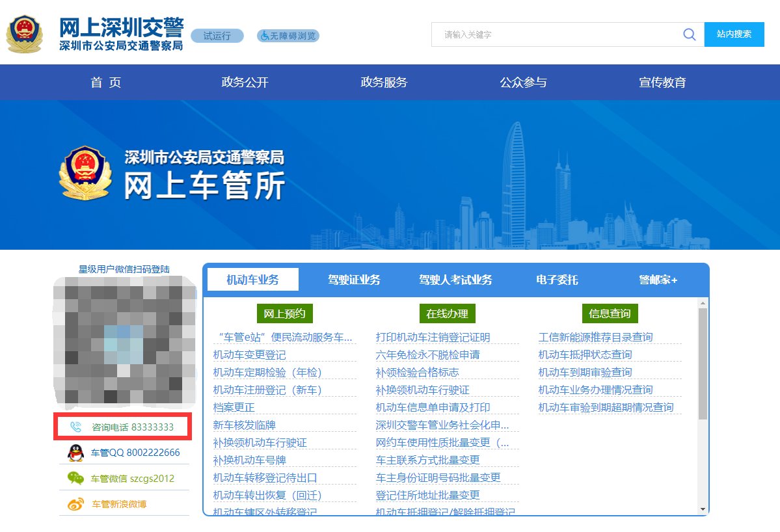This screenshot has width=780, height=532.
Task: Click the keyword search input field
Action: [559, 34]
